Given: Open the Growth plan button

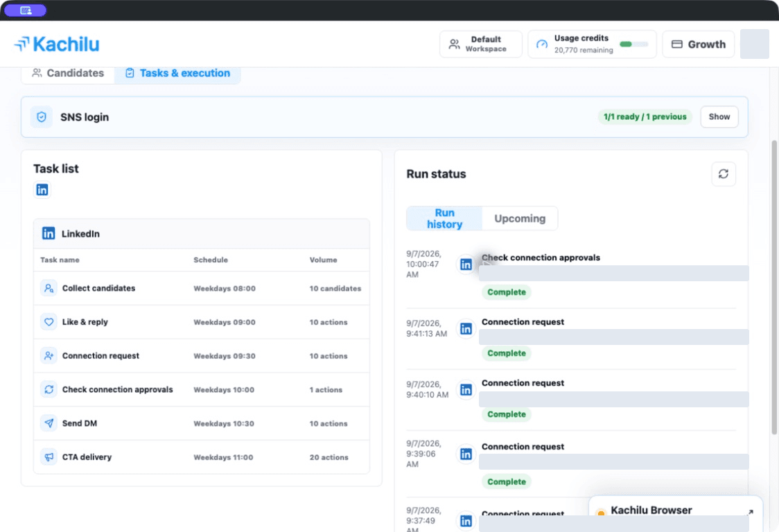Looking at the screenshot, I should 698,44.
